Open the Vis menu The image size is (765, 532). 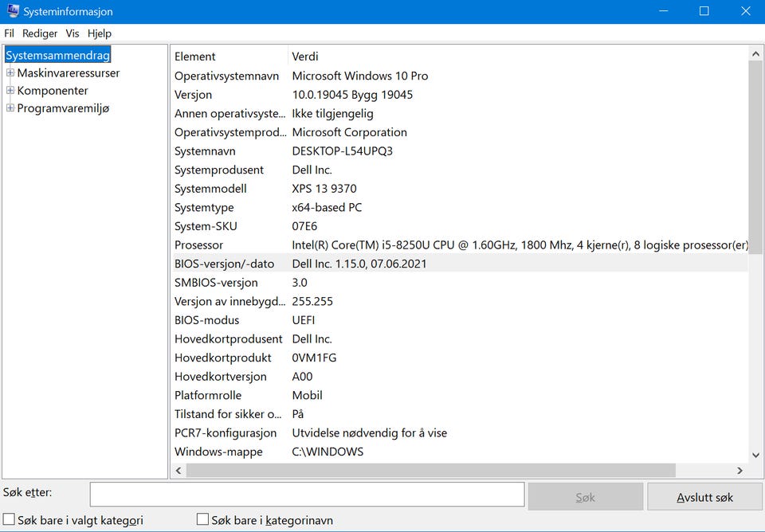[73, 33]
